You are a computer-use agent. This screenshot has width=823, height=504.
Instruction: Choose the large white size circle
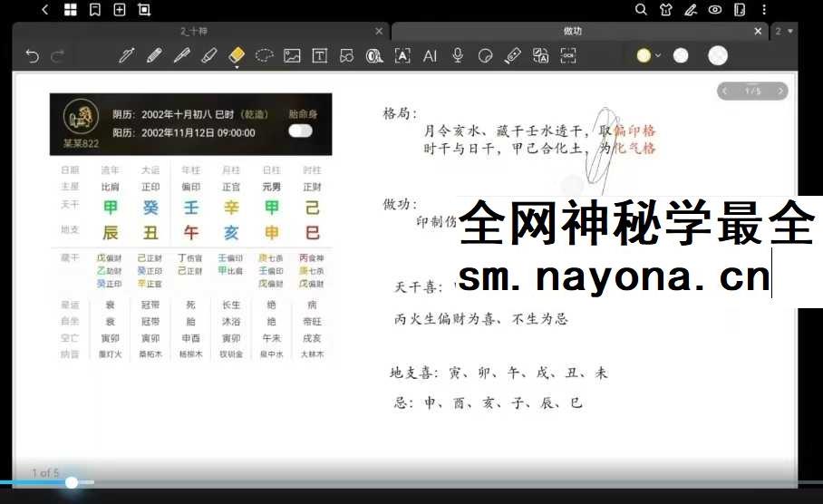pyautogui.click(x=718, y=55)
